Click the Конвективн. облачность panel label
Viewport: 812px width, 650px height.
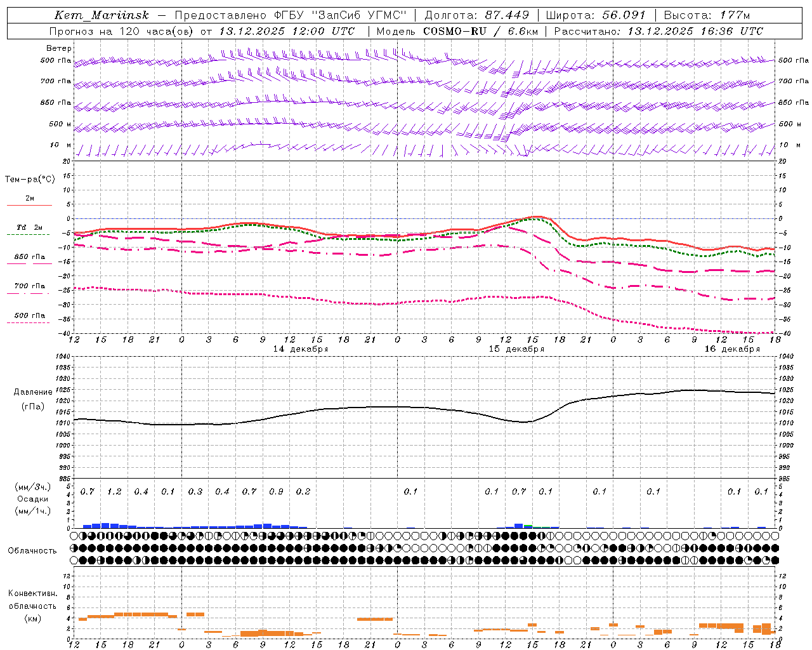click(x=32, y=599)
